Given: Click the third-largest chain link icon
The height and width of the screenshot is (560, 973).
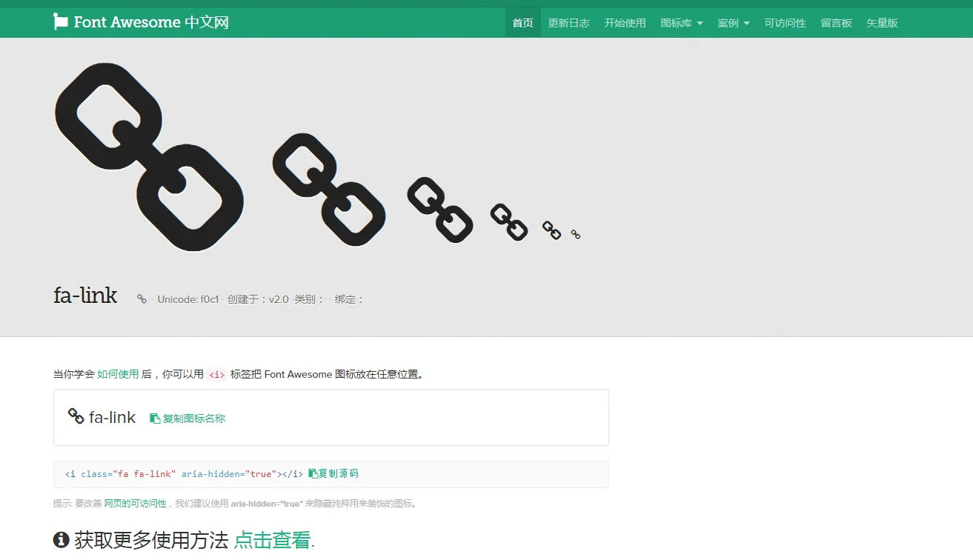Looking at the screenshot, I should [440, 210].
